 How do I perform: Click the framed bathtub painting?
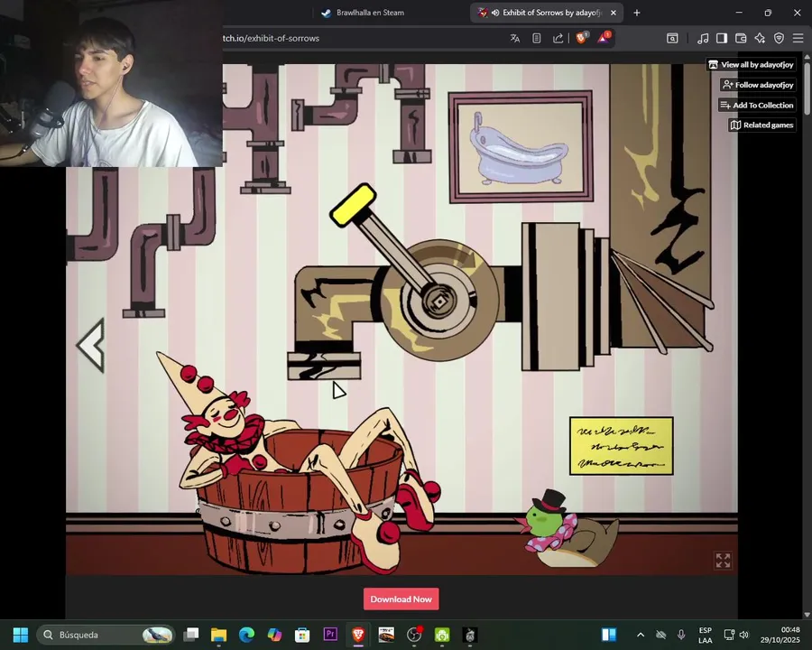[521, 146]
